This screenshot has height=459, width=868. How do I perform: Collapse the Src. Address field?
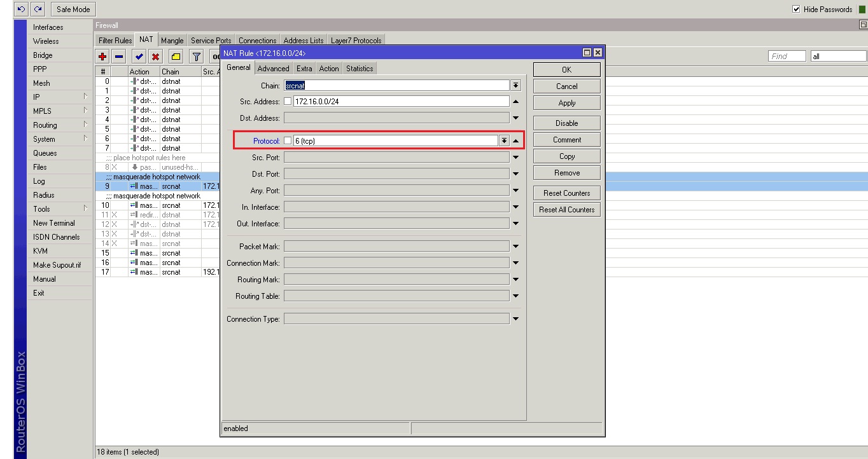pyautogui.click(x=515, y=102)
